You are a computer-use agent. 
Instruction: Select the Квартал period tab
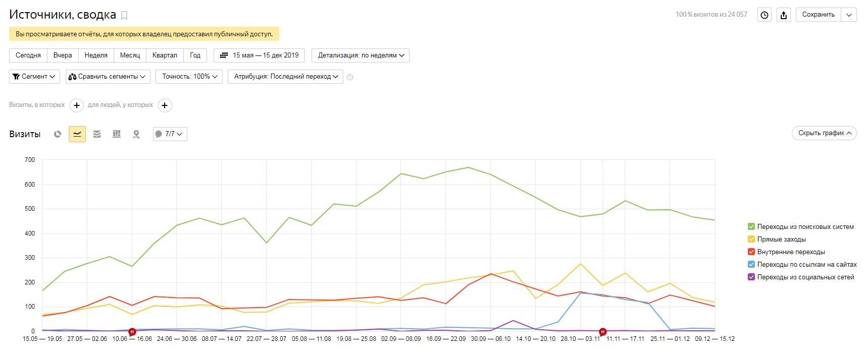tap(165, 55)
